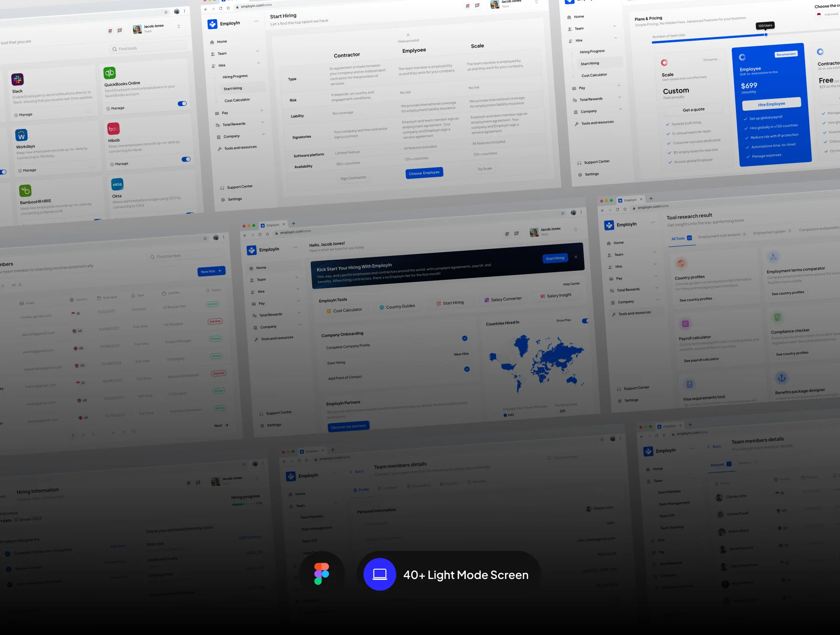Screen dimensions: 840x635
Task: Click the Figma logo at the bottom
Action: click(322, 574)
